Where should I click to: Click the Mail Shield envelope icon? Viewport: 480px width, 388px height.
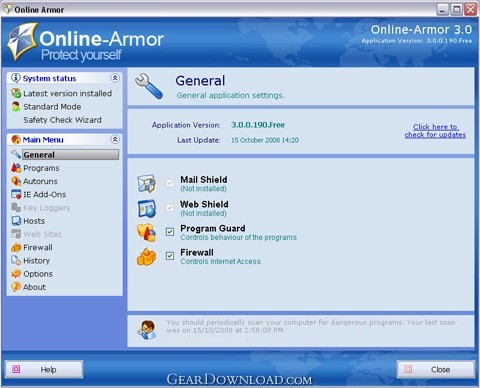tap(146, 183)
